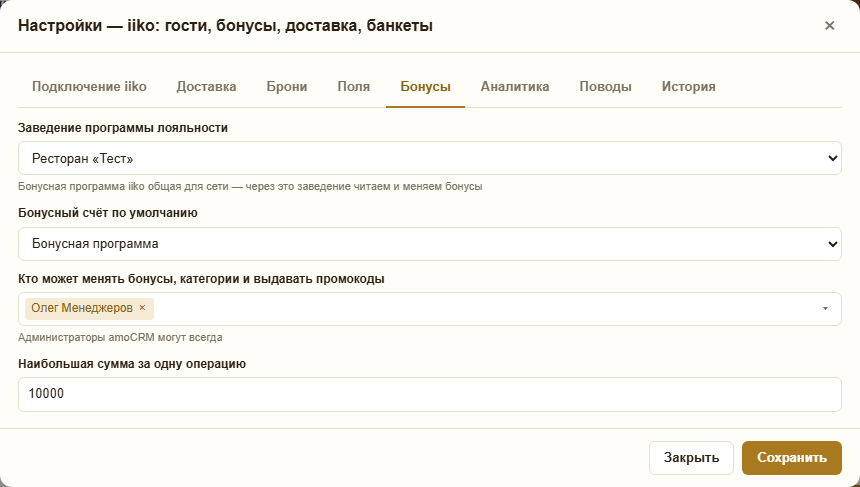Switch to the Поводы tab

click(x=606, y=86)
